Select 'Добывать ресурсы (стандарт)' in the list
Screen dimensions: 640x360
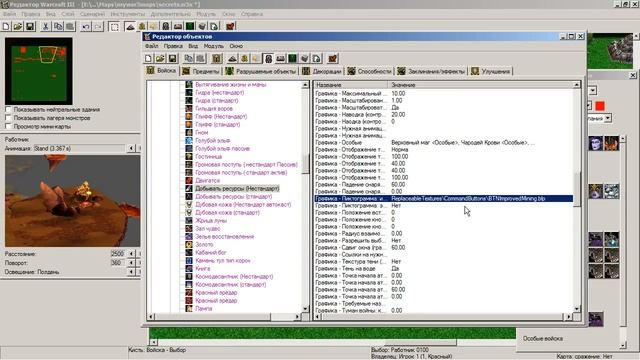(233, 196)
